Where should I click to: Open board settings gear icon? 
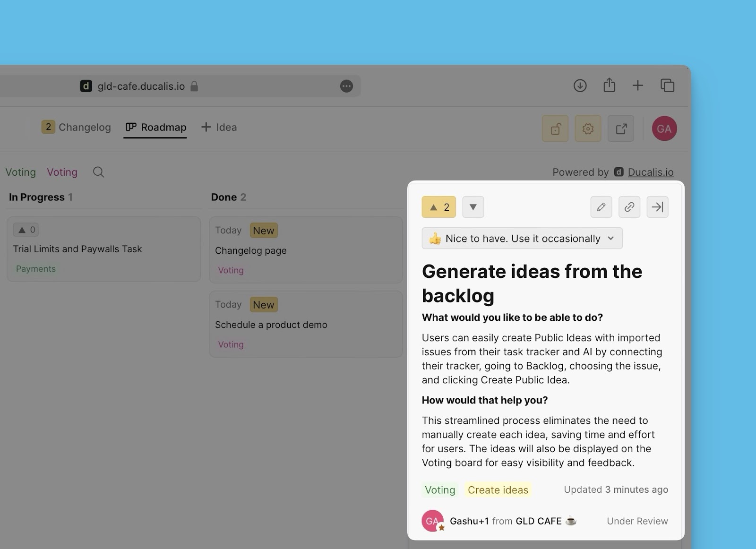(x=588, y=129)
